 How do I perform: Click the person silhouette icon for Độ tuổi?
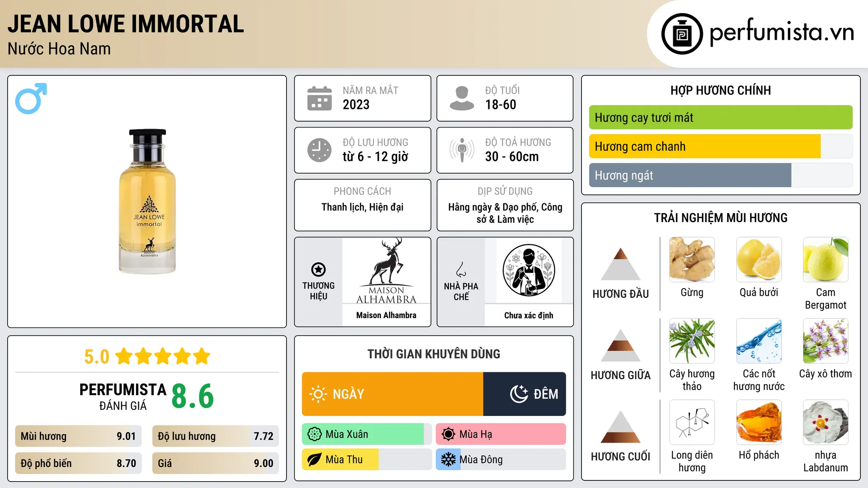point(462,98)
